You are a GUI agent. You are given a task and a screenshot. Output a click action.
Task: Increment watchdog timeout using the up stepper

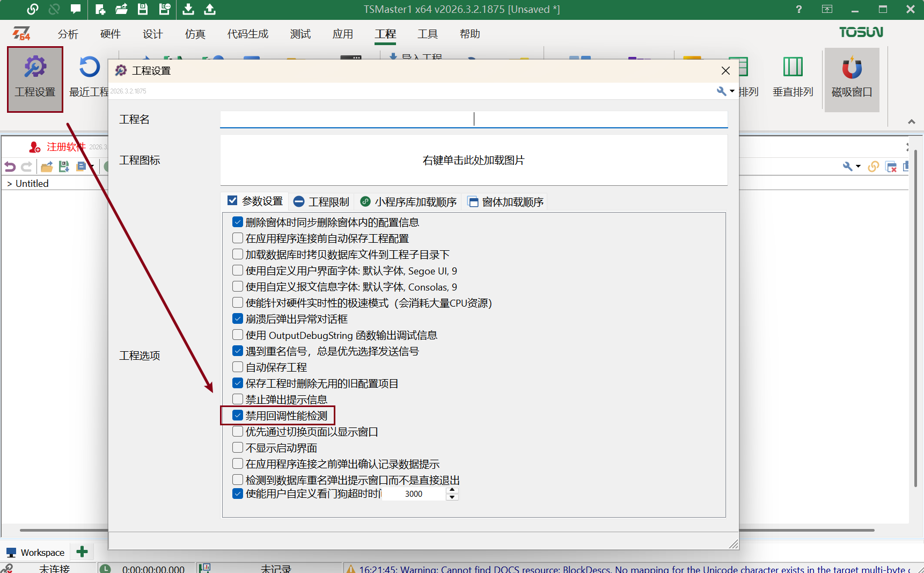coord(452,490)
